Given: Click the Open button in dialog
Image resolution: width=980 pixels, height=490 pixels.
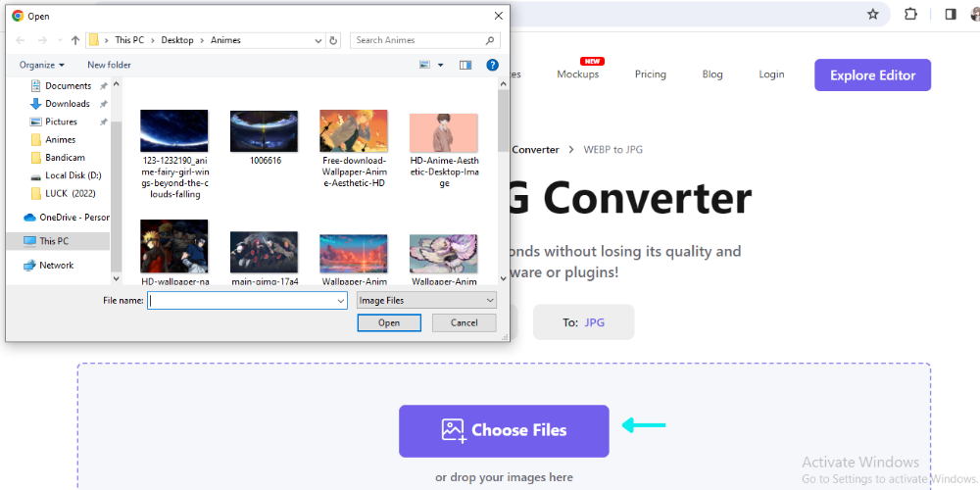Looking at the screenshot, I should pyautogui.click(x=389, y=323).
